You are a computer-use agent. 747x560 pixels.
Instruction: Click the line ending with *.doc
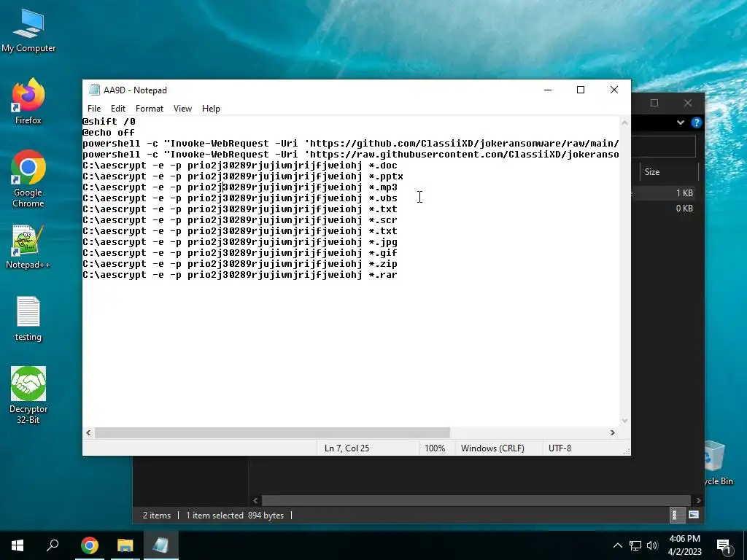(x=239, y=166)
